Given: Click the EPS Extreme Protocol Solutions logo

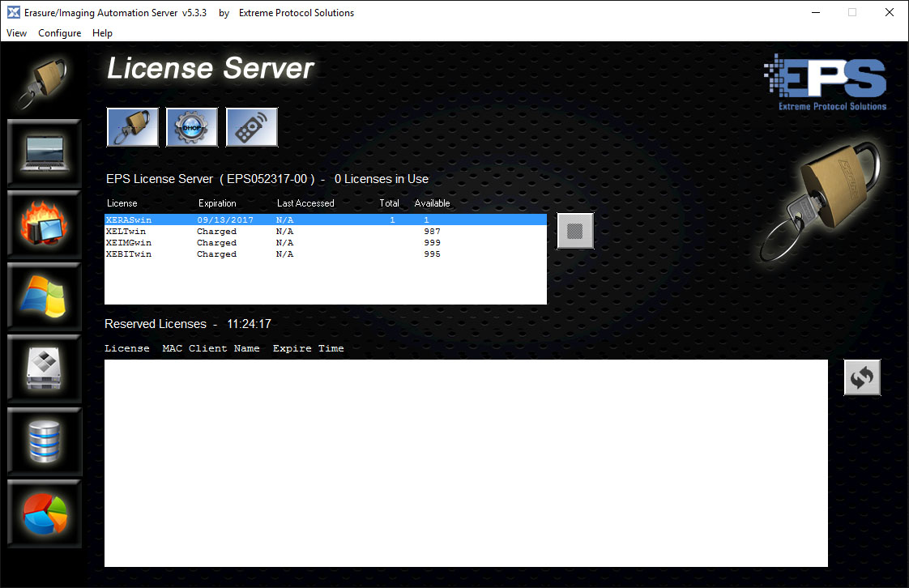Looking at the screenshot, I should tap(826, 83).
